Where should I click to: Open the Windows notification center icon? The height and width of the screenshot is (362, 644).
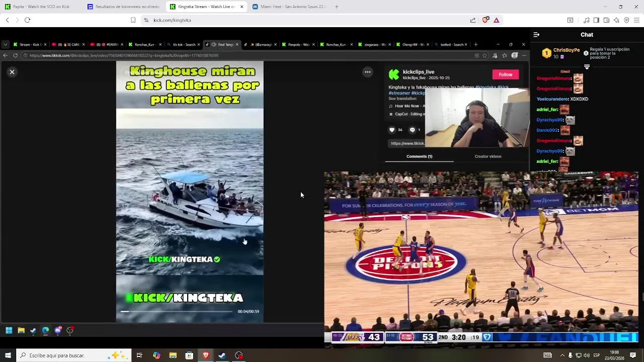point(634,355)
